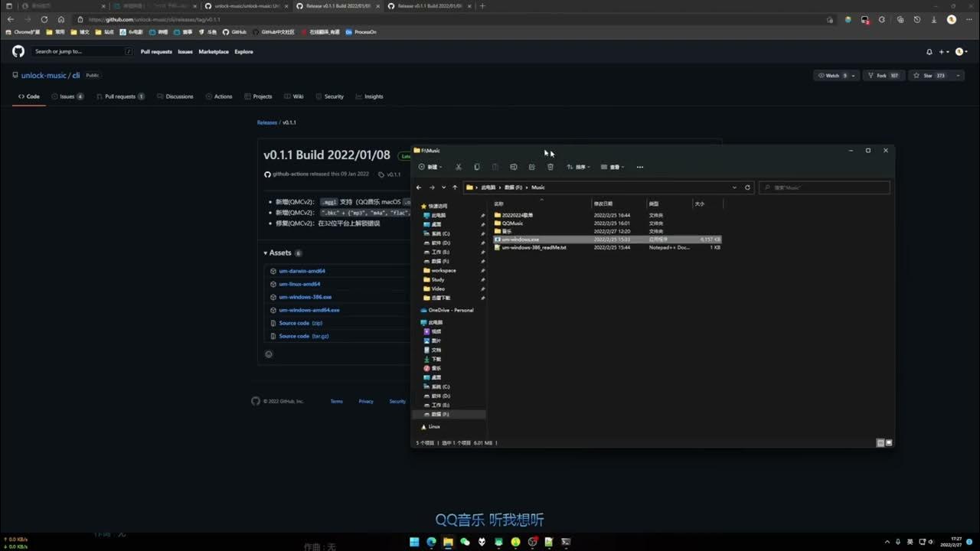Open the Watch dropdown on repository
Image resolution: width=980 pixels, height=551 pixels.
click(x=835, y=76)
